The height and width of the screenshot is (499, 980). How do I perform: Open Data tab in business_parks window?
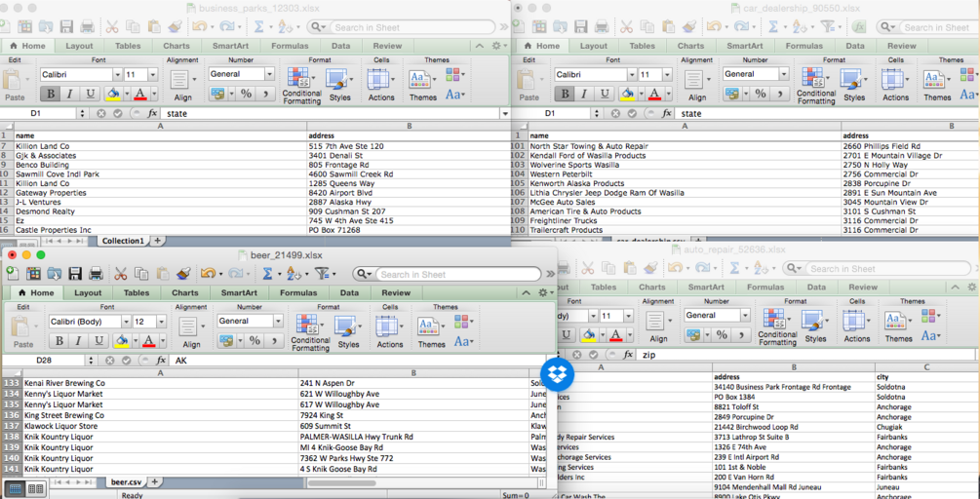[340, 46]
